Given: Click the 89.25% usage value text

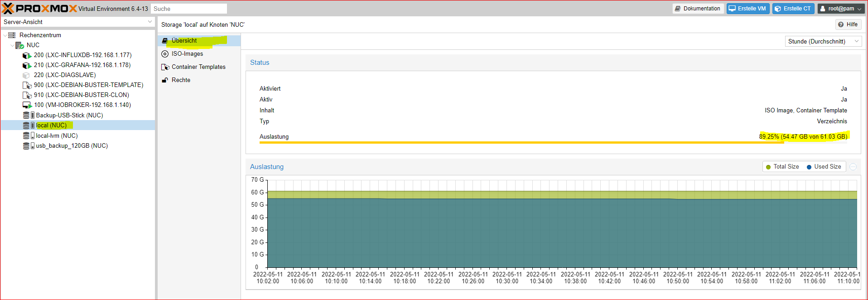Looking at the screenshot, I should 803,136.
